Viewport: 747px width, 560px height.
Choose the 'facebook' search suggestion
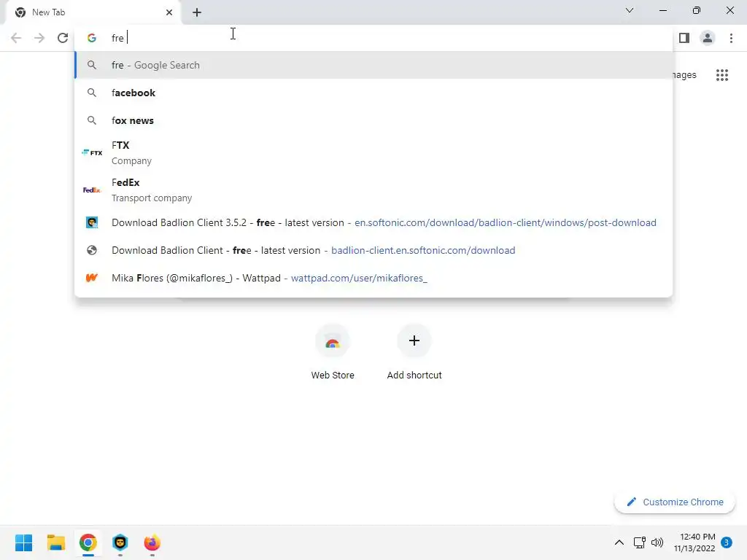tap(373, 93)
